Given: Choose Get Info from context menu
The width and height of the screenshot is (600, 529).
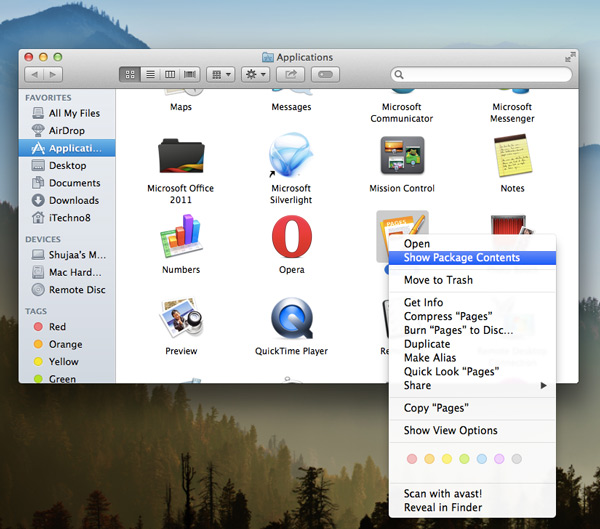Looking at the screenshot, I should [472, 302].
